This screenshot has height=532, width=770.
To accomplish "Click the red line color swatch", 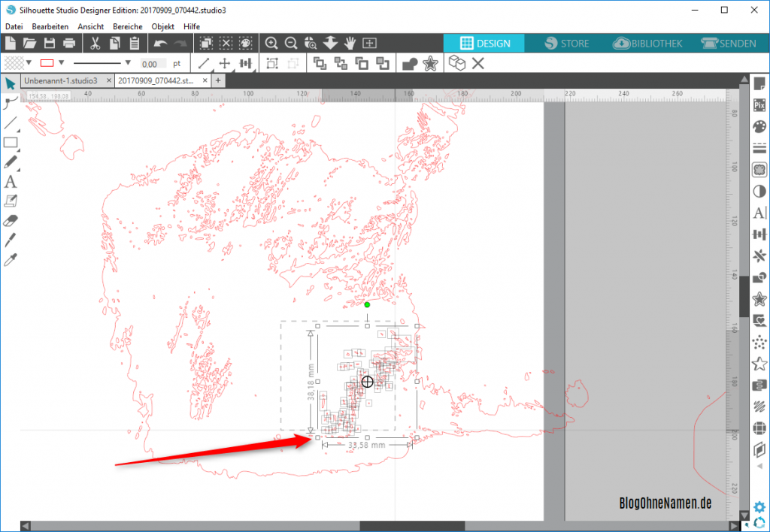I will tap(47, 63).
